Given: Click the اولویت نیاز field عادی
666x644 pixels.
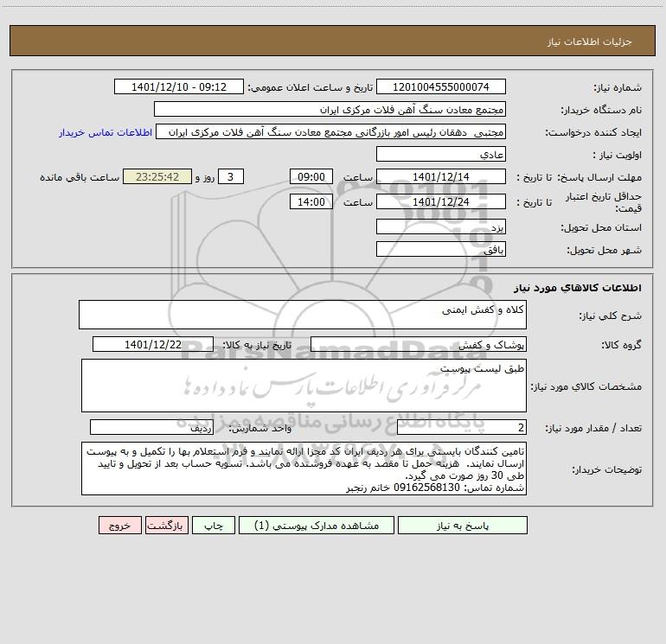Looking at the screenshot, I should 441,154.
